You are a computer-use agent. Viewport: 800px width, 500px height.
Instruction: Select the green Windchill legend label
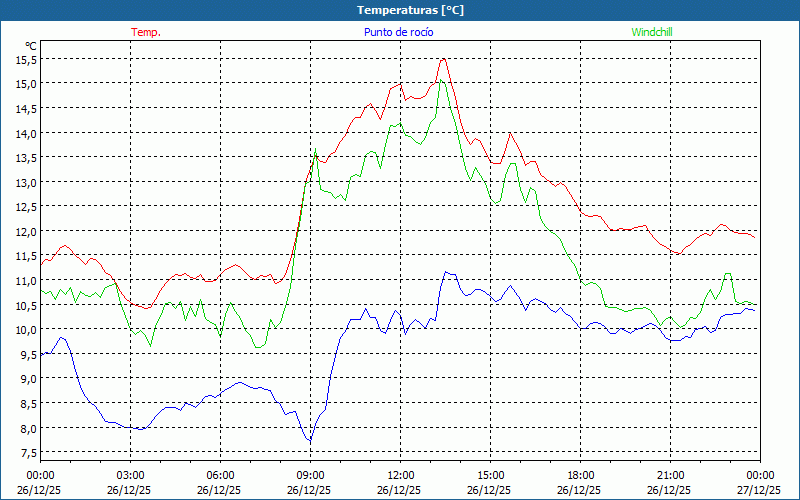click(x=652, y=32)
